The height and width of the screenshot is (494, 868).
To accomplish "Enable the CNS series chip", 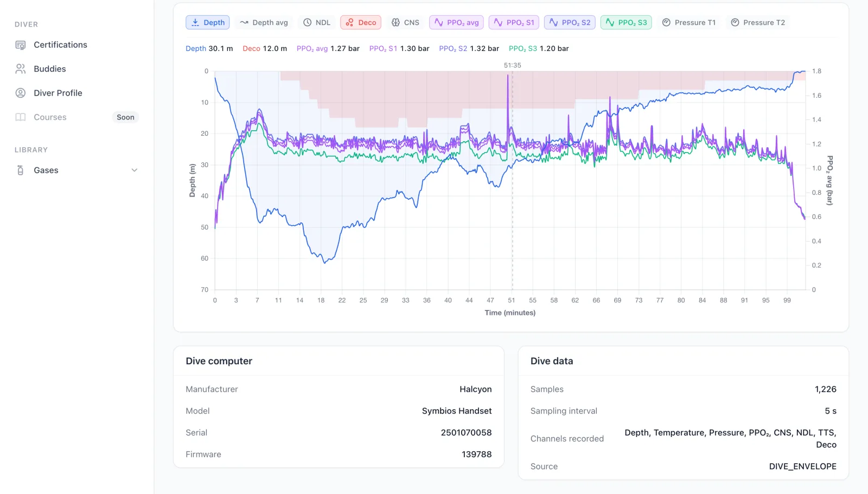I will coord(405,22).
